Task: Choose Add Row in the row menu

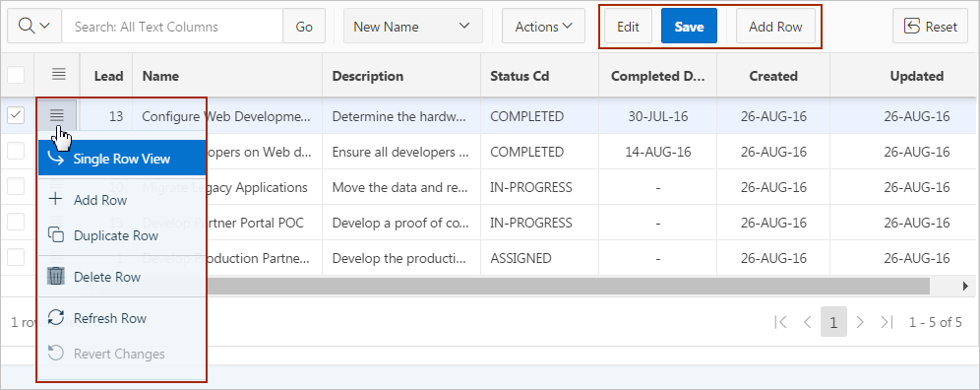Action: tap(122, 200)
